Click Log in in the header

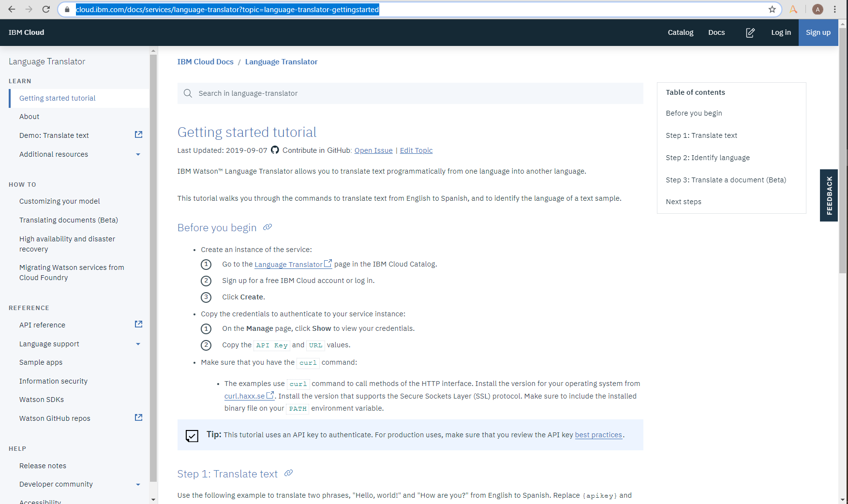pyautogui.click(x=781, y=32)
